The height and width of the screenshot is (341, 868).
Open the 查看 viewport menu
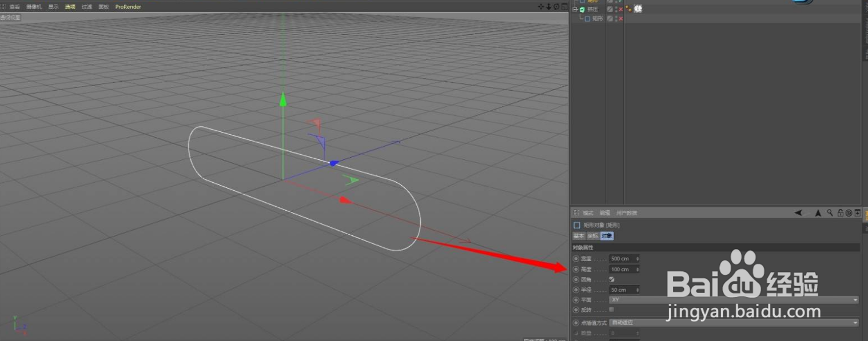[14, 7]
